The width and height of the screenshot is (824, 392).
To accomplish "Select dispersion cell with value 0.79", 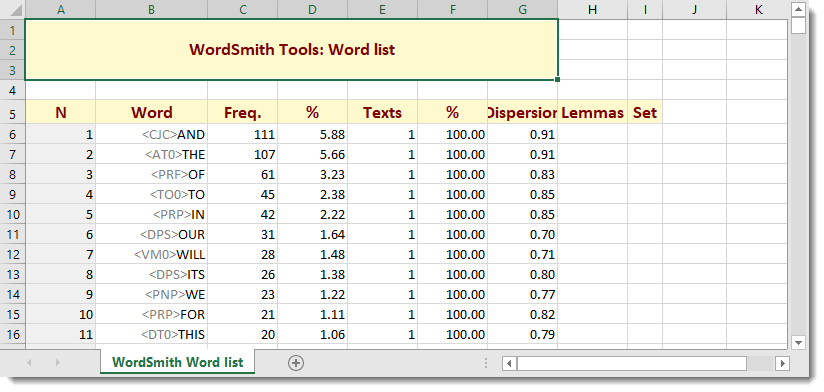I will click(x=522, y=334).
